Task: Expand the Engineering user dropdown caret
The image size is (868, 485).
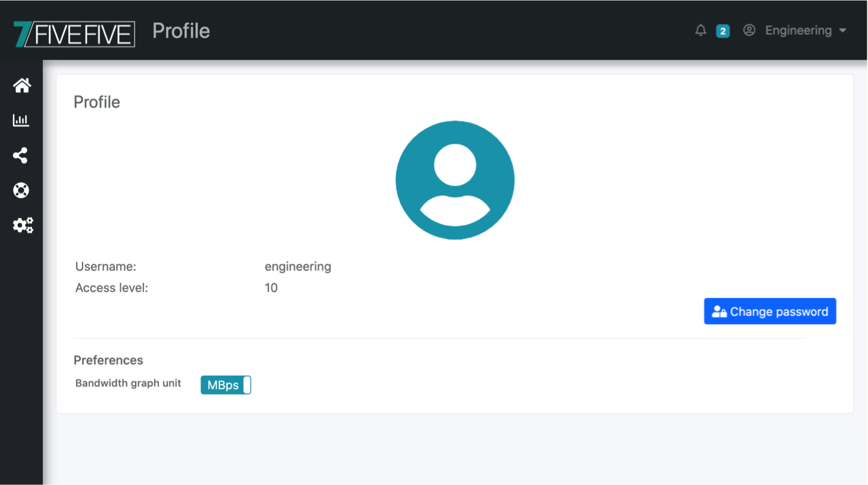Action: [843, 30]
